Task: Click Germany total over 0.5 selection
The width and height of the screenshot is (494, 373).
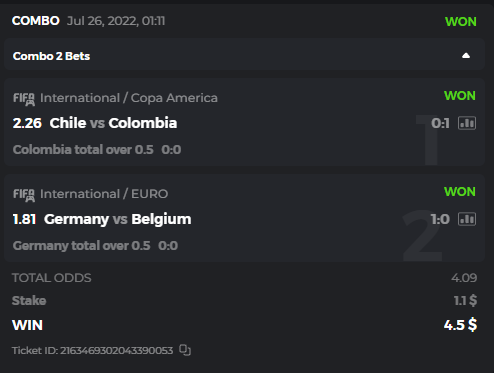Action: [81, 246]
